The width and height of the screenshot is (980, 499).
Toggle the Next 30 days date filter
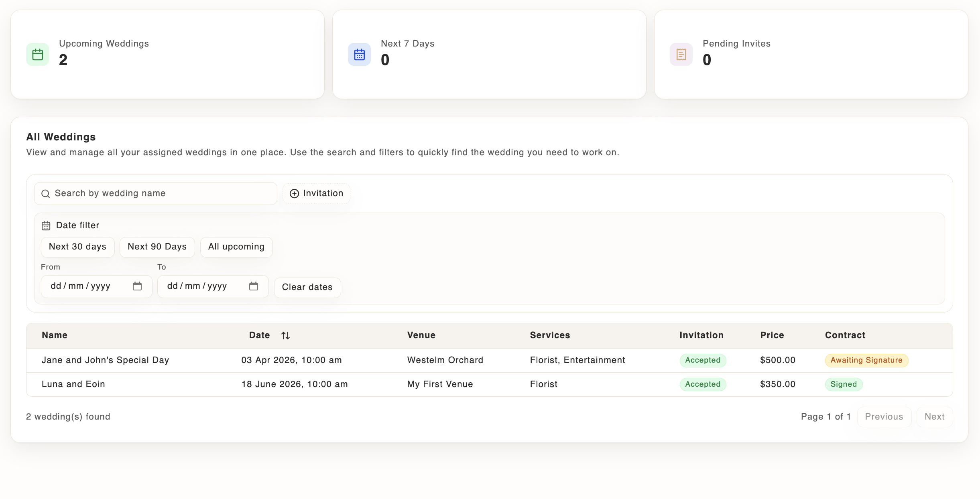click(x=77, y=247)
